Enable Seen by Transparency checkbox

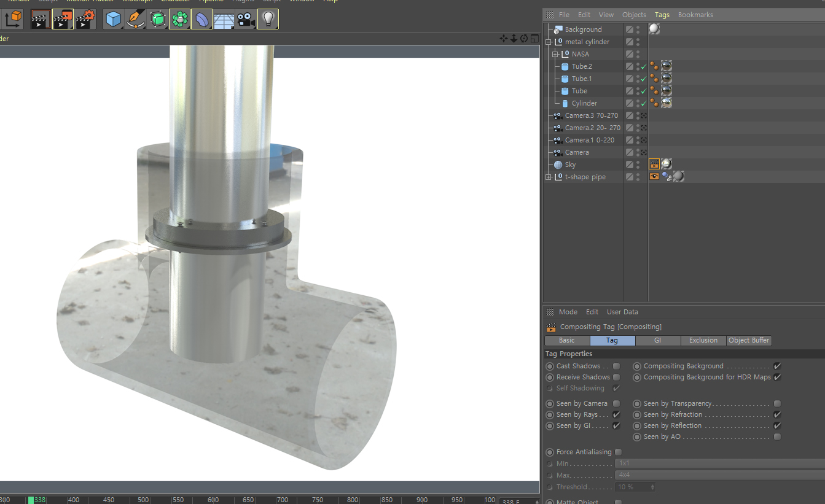point(777,403)
